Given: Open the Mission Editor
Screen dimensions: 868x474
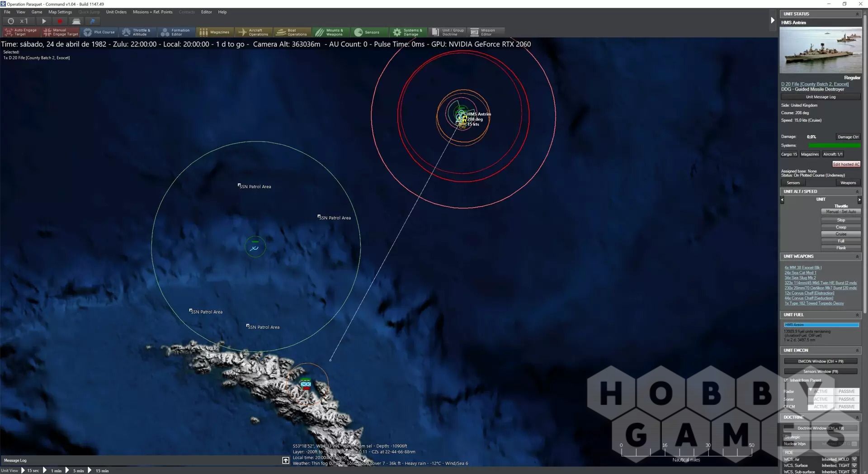Looking at the screenshot, I should click(x=486, y=32).
